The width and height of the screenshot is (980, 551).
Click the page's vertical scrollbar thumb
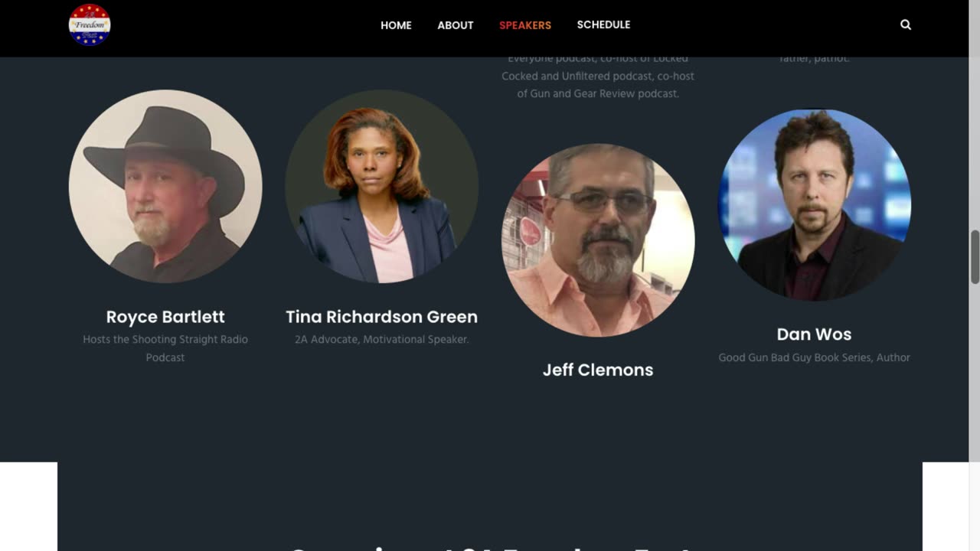(x=975, y=256)
